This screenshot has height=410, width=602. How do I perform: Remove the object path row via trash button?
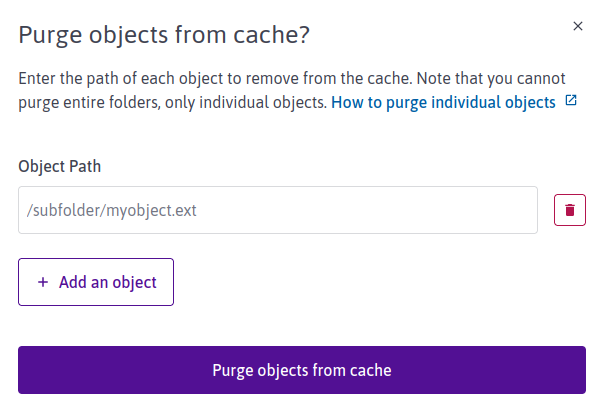point(569,210)
